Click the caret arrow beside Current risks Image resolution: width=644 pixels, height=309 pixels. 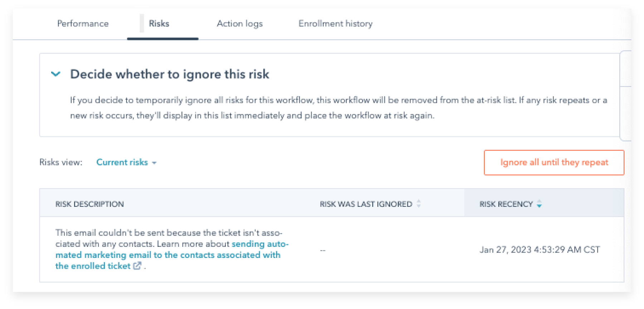point(154,163)
